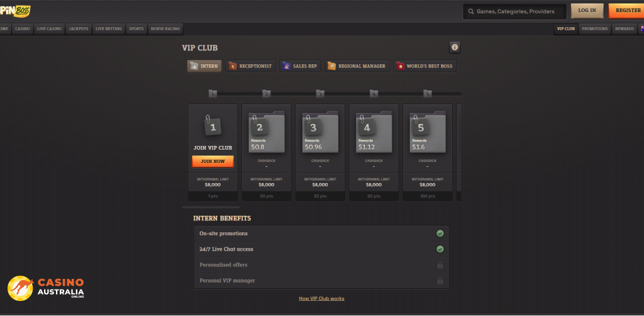The width and height of the screenshot is (644, 316).
Task: Click the 24/7 Live Chat access row
Action: [321, 249]
